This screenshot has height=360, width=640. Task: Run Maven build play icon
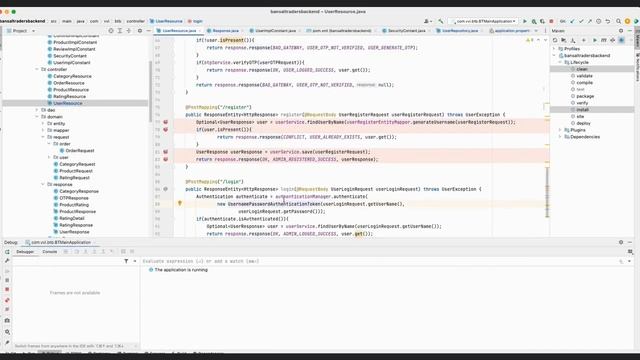pyautogui.click(x=595, y=40)
